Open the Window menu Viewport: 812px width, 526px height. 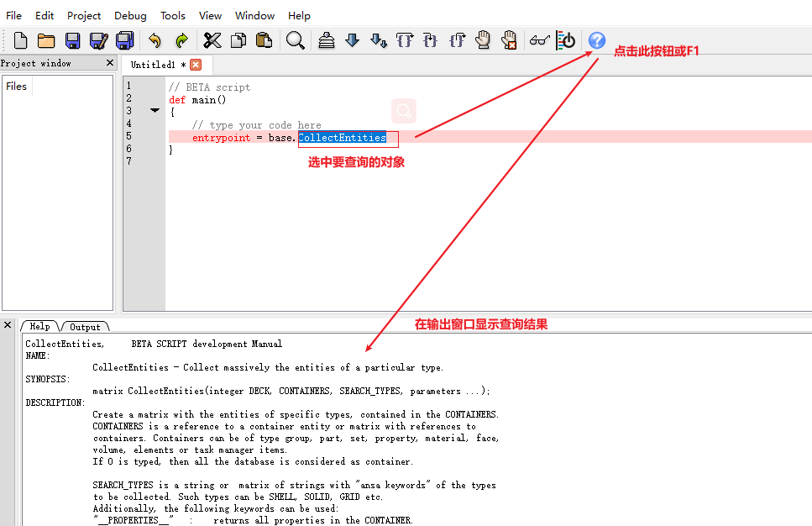254,15
